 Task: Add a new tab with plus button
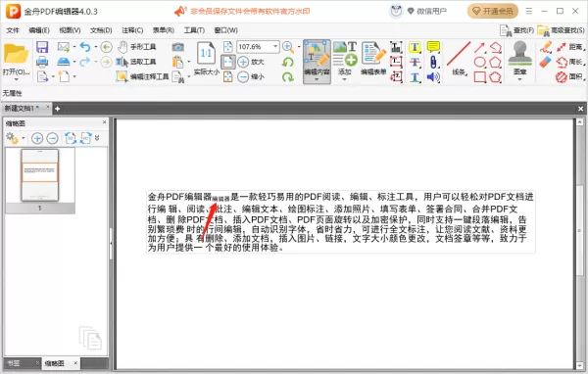pyautogui.click(x=58, y=109)
